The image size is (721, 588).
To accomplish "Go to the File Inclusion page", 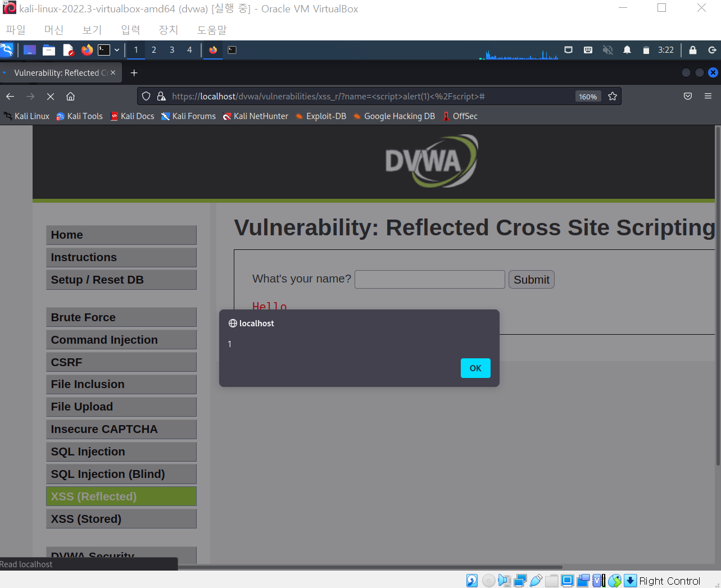I will click(x=121, y=384).
